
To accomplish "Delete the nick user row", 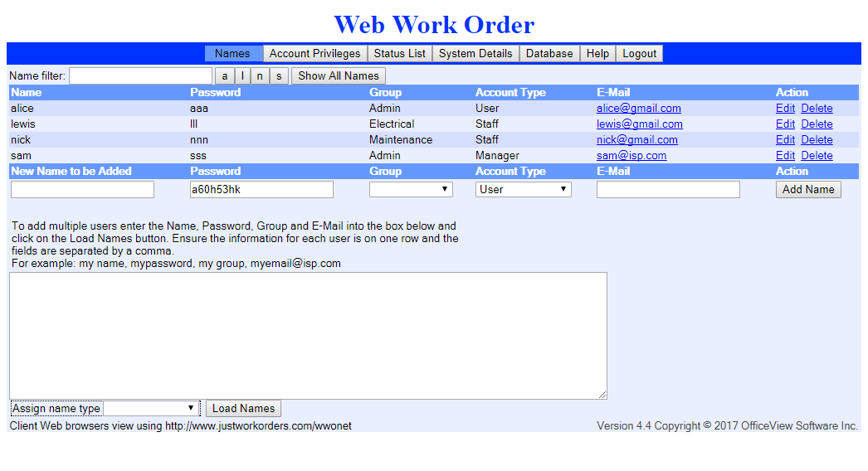I will pyautogui.click(x=817, y=140).
